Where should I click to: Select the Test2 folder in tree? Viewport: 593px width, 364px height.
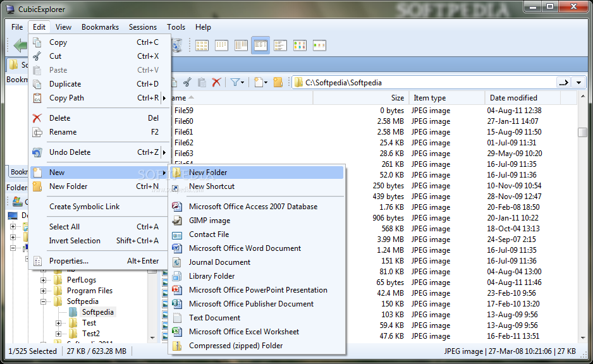[x=91, y=334]
